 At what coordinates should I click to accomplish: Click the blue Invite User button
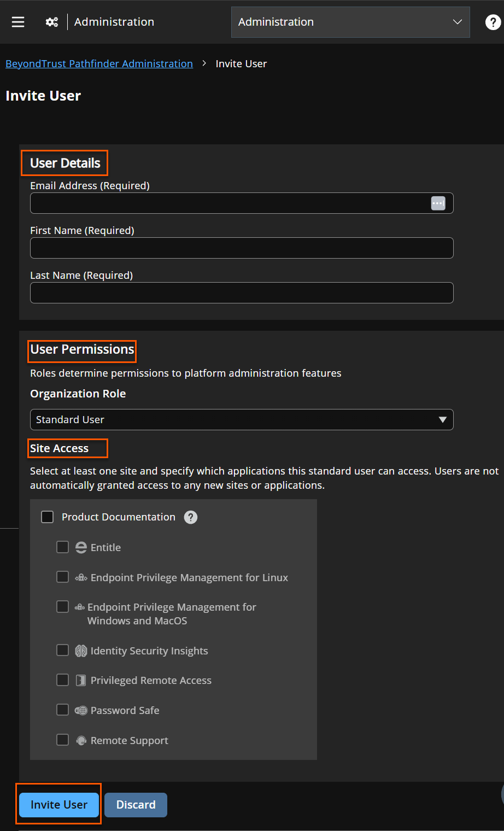pos(59,805)
